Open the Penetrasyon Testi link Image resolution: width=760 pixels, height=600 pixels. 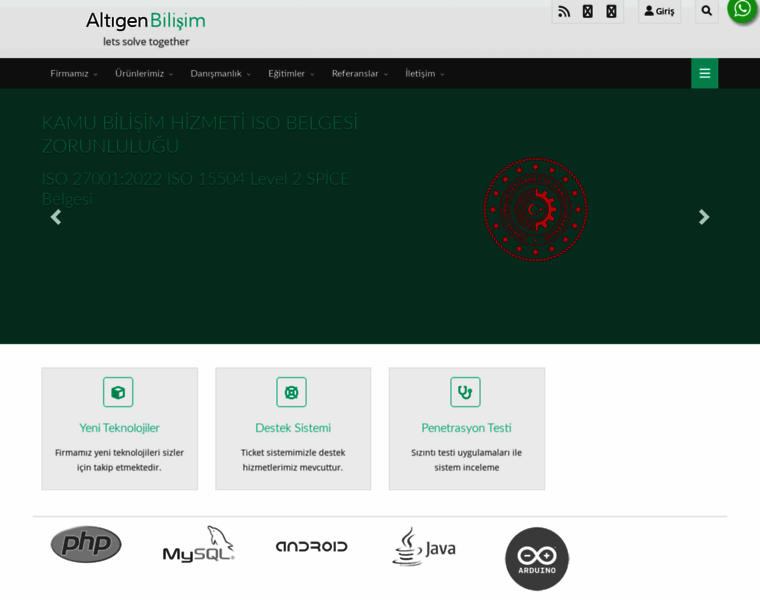466,428
